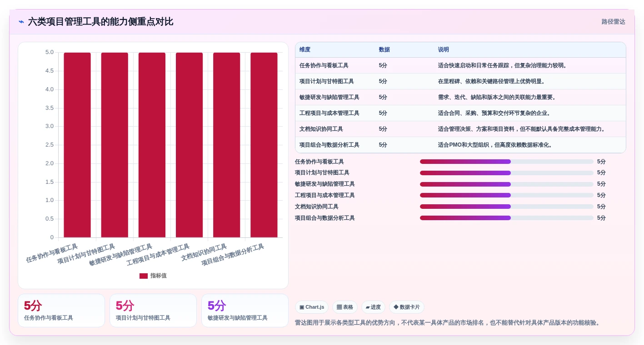Select 项目组合与数据分析工具 in the table's 维度 column
This screenshot has width=644, height=345.
[329, 145]
